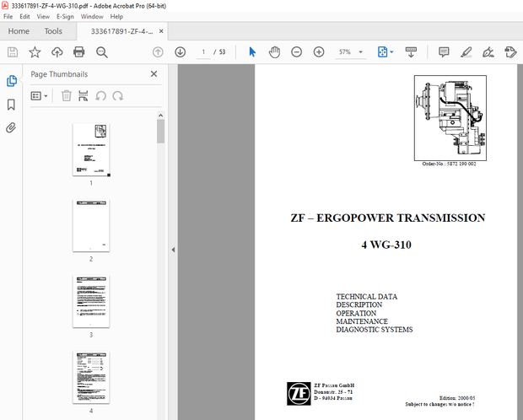Choose the Selection arrow tool
The image size is (523, 420).
pos(252,52)
